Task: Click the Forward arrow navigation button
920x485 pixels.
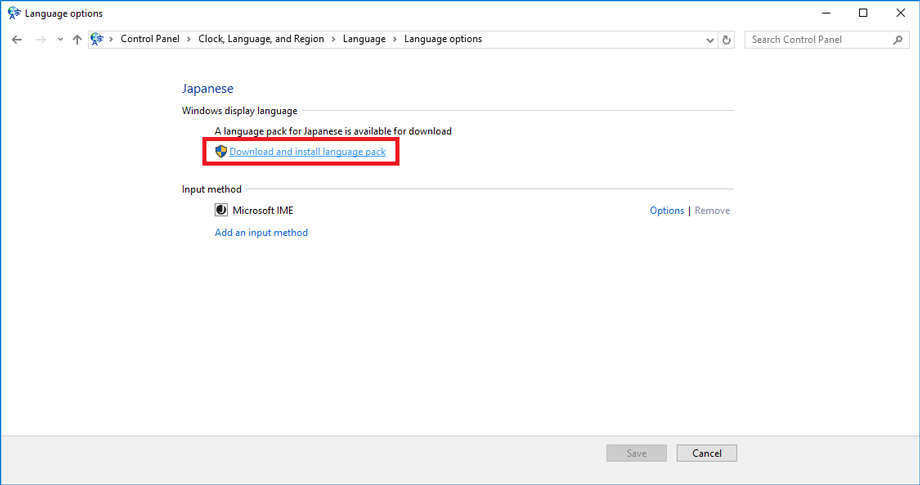Action: [x=40, y=40]
